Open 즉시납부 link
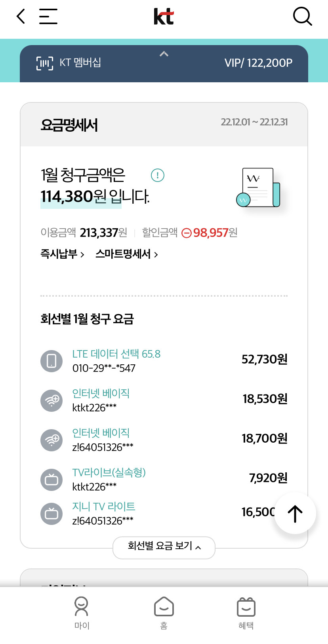 [62, 254]
